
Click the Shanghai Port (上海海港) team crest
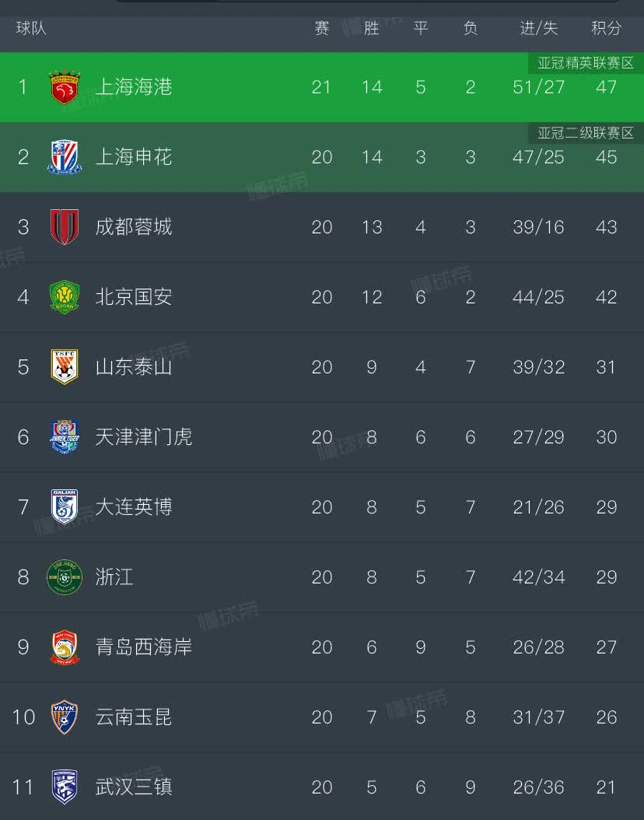click(x=65, y=87)
